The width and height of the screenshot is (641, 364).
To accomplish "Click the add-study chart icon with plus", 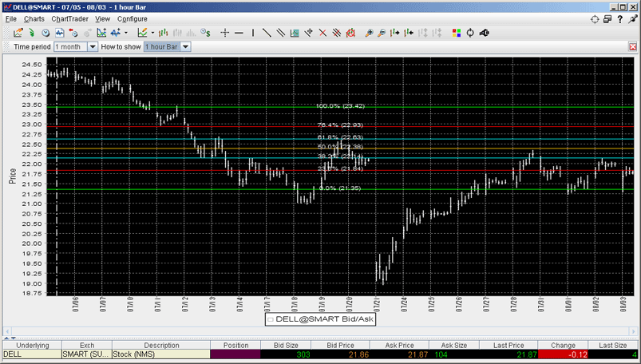I will pyautogui.click(x=101, y=33).
